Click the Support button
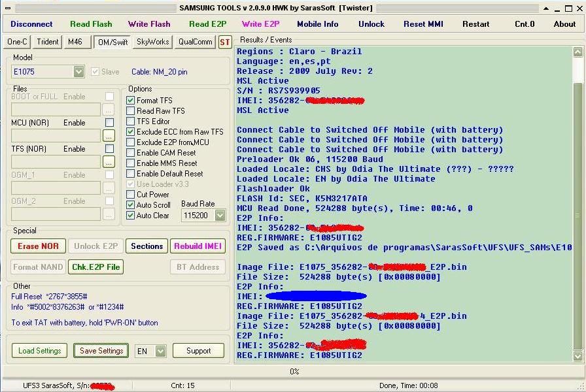 click(x=198, y=351)
